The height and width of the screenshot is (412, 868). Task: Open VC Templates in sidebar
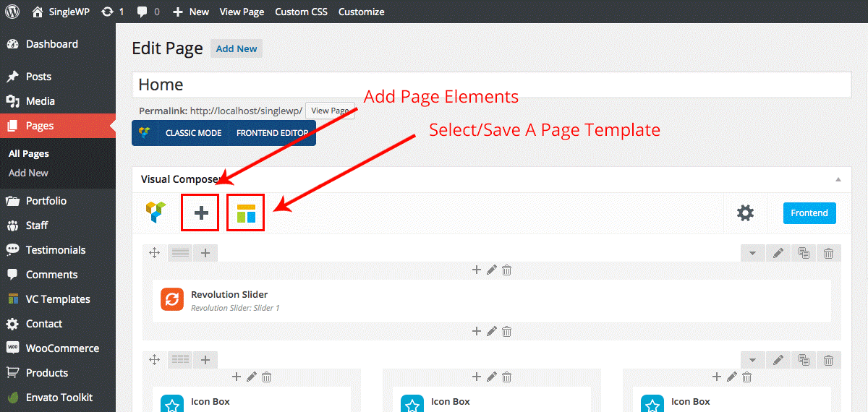(58, 299)
